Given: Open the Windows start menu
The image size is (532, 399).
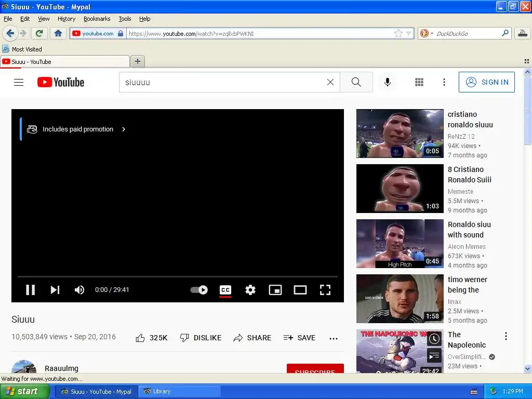Looking at the screenshot, I should point(25,391).
